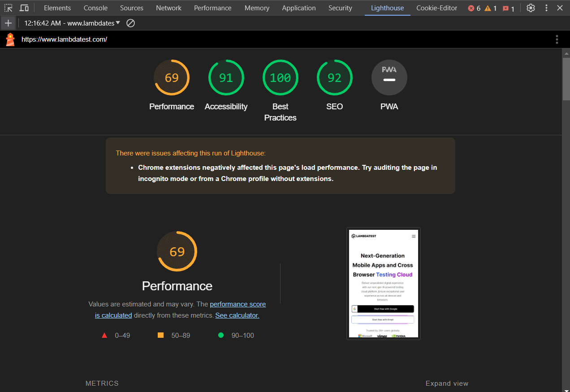The height and width of the screenshot is (392, 570).
Task: Open the Memory tab
Action: 257,8
